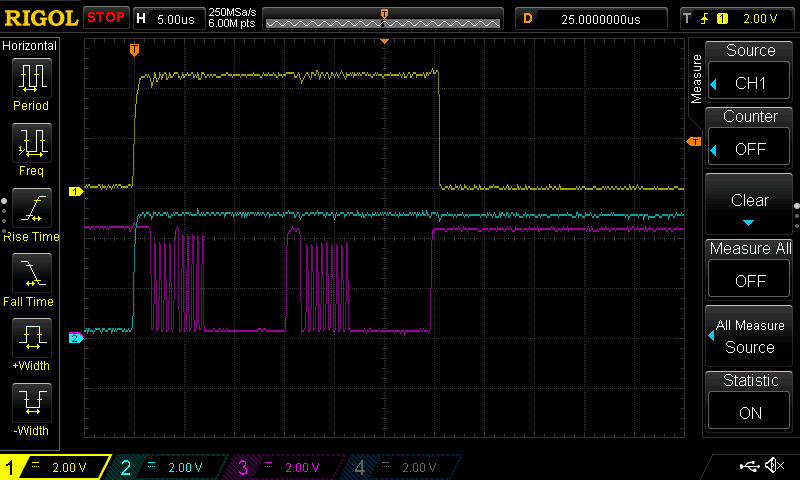Click the USB status icon
The height and width of the screenshot is (480, 800).
tap(748, 466)
